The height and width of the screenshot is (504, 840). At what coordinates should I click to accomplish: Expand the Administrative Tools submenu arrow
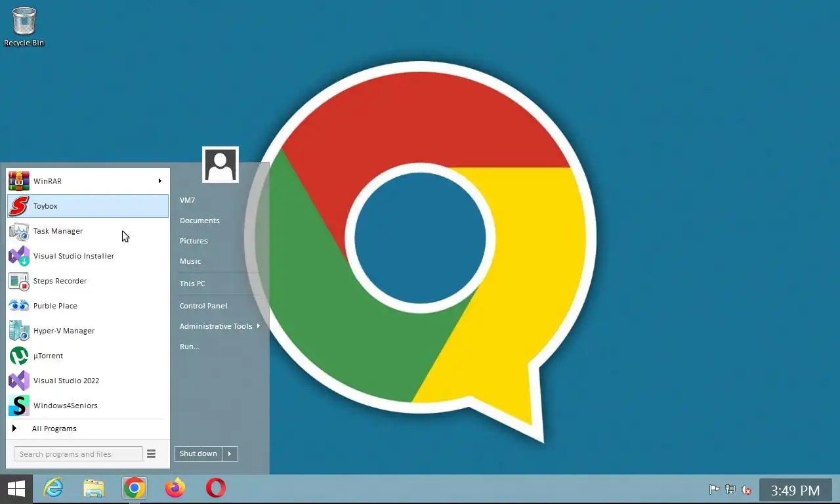pos(258,326)
